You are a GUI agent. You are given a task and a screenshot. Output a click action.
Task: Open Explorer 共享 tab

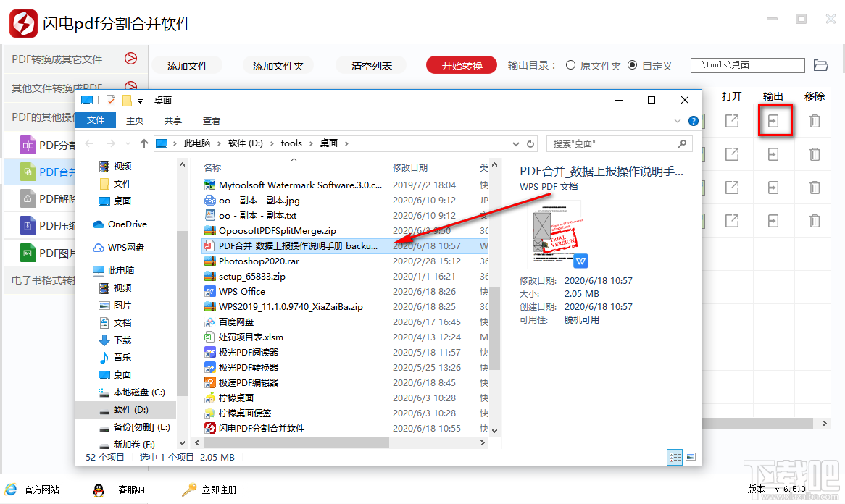point(173,121)
